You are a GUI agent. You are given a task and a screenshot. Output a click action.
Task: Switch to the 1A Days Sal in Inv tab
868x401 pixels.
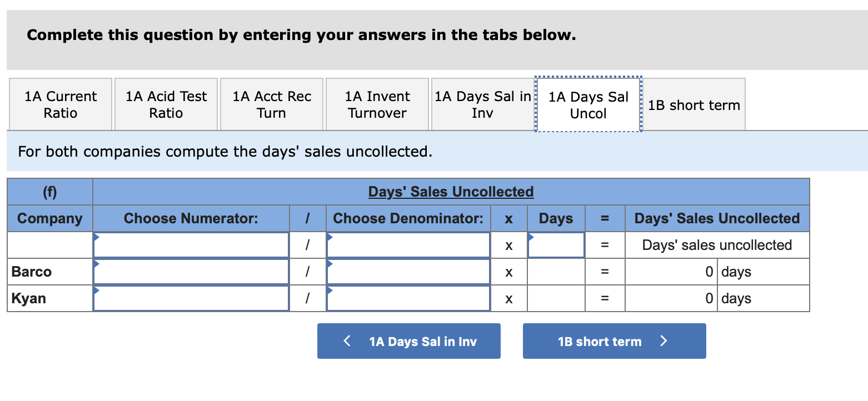(x=481, y=104)
